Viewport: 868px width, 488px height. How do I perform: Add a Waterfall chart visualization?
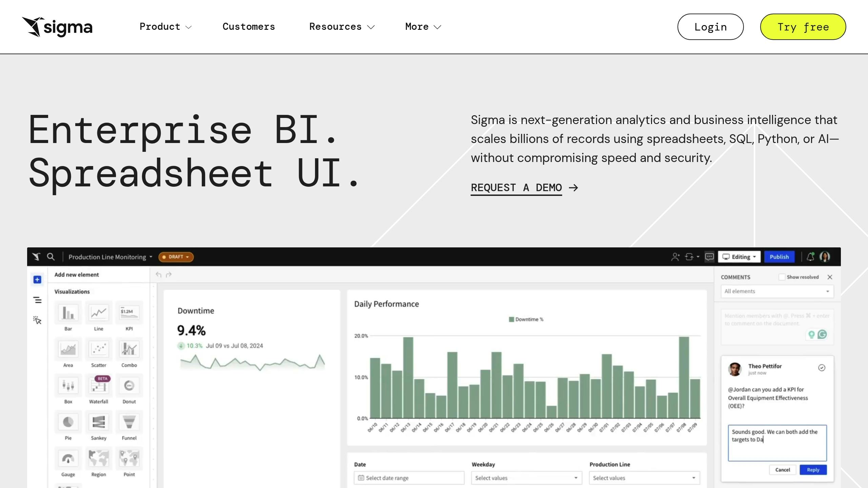(99, 389)
